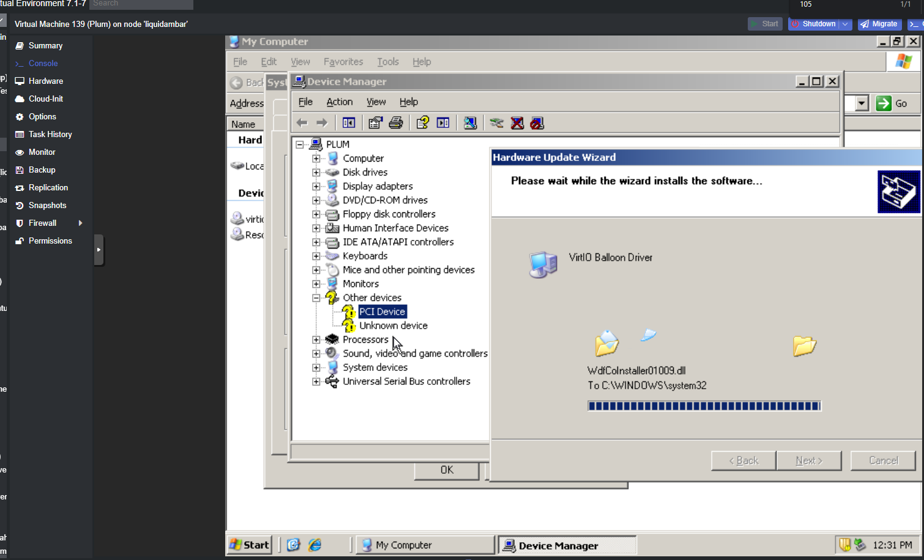Click the file copy progress bar

704,406
